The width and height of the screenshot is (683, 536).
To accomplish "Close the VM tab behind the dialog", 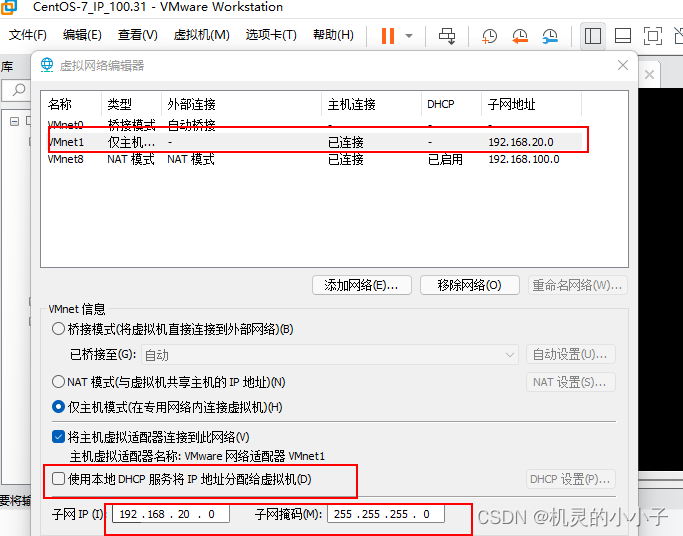I will click(x=649, y=74).
